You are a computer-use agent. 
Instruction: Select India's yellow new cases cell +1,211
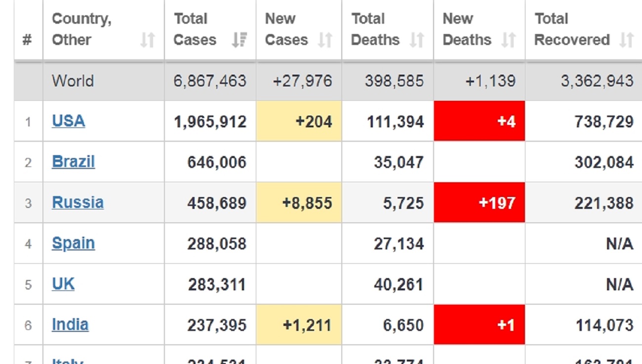coord(299,325)
